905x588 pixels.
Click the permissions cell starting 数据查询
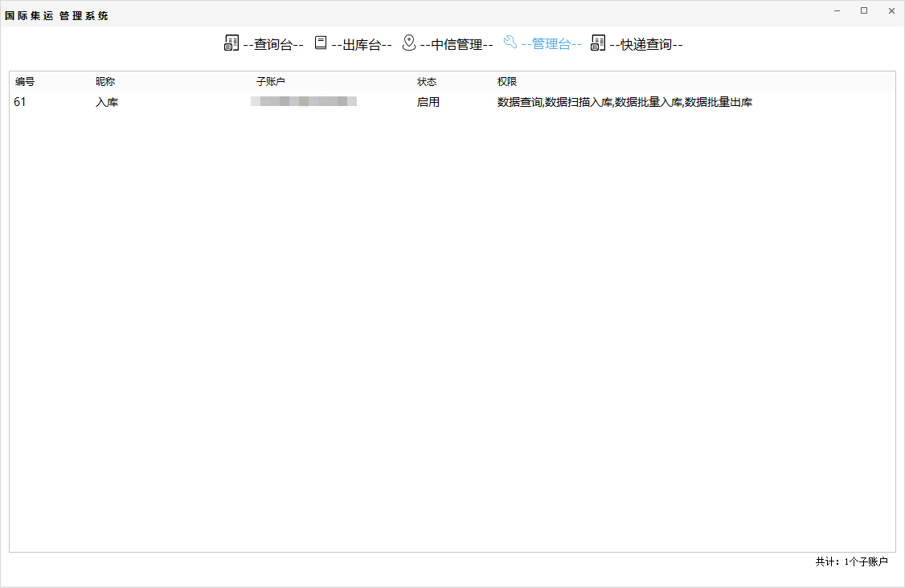(624, 102)
